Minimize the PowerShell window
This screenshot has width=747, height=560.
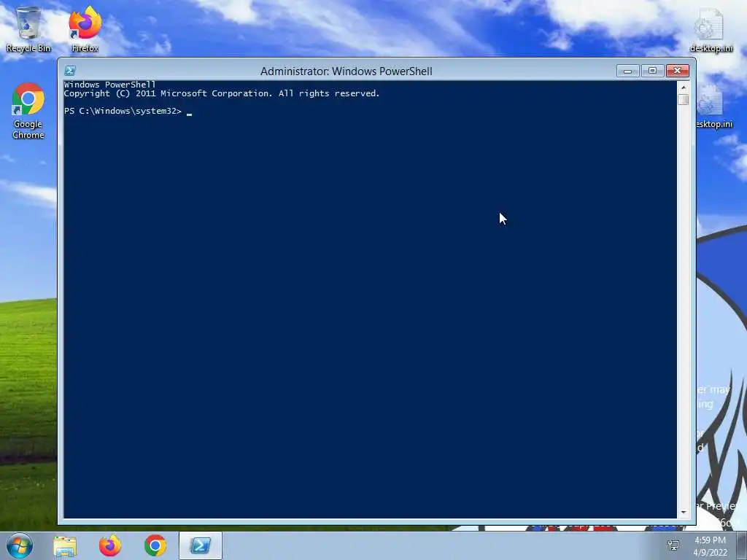628,71
